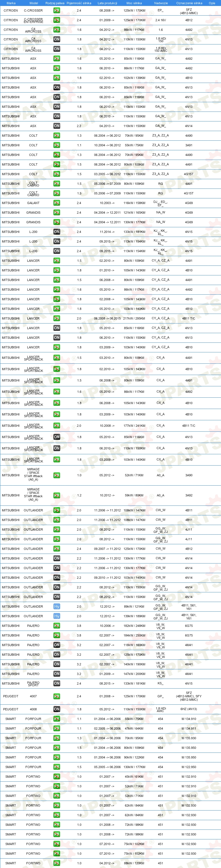Click petrol icon in FORFOUR M 134.911 row
The image size is (221, 868).
click(x=57, y=728)
